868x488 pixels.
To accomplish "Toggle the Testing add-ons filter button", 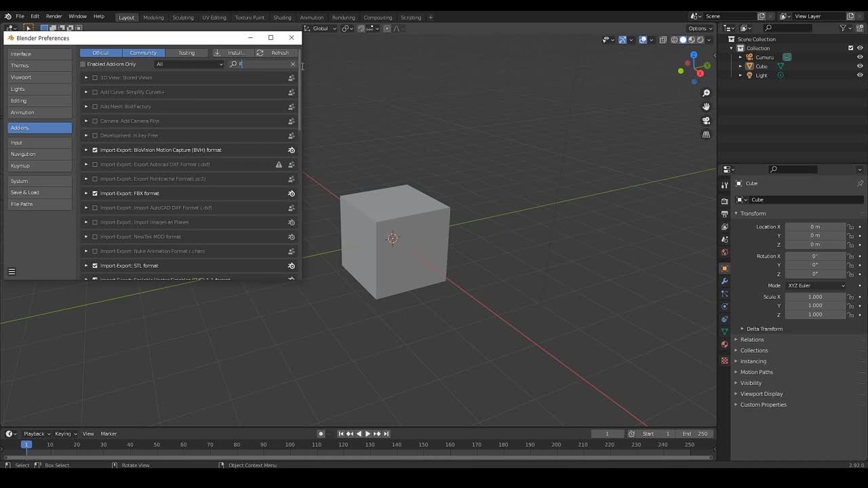I will [x=186, y=53].
